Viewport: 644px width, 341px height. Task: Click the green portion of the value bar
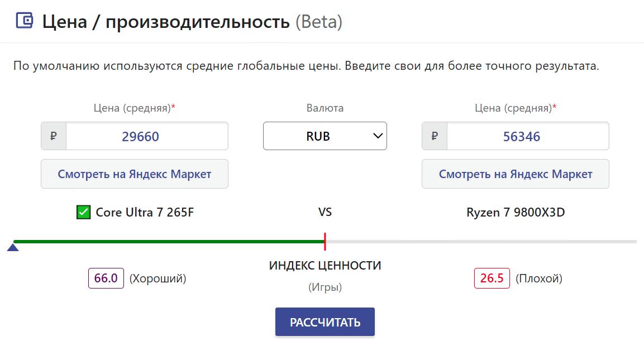click(168, 242)
